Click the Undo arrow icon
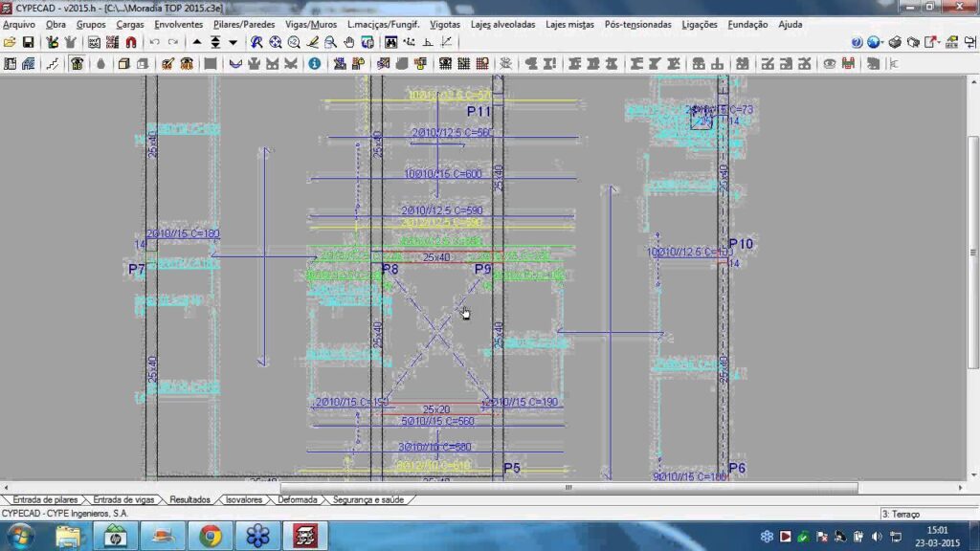 coord(154,42)
